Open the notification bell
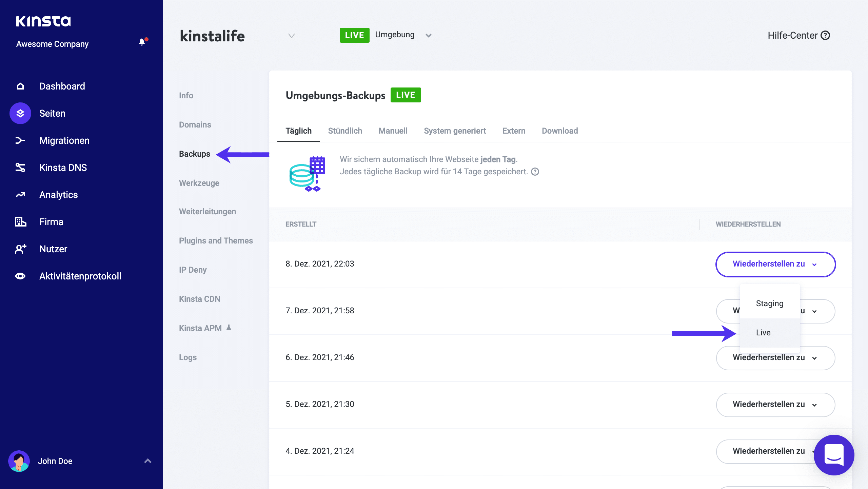The height and width of the screenshot is (489, 868). coord(142,41)
